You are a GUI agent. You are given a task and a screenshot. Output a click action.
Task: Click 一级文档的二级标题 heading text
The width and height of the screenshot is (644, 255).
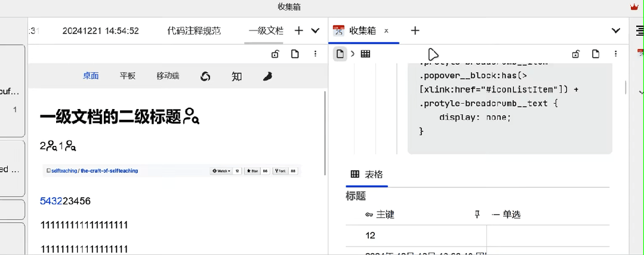110,117
